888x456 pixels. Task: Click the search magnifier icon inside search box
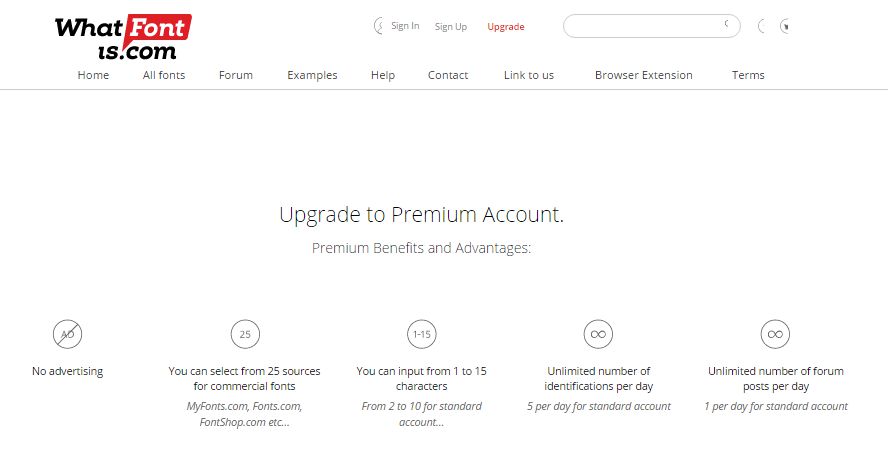pos(727,24)
